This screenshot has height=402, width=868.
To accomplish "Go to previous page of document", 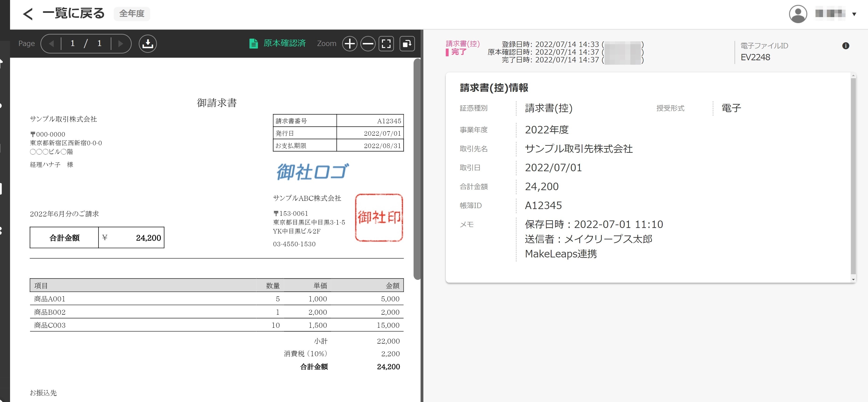I will pyautogui.click(x=51, y=43).
